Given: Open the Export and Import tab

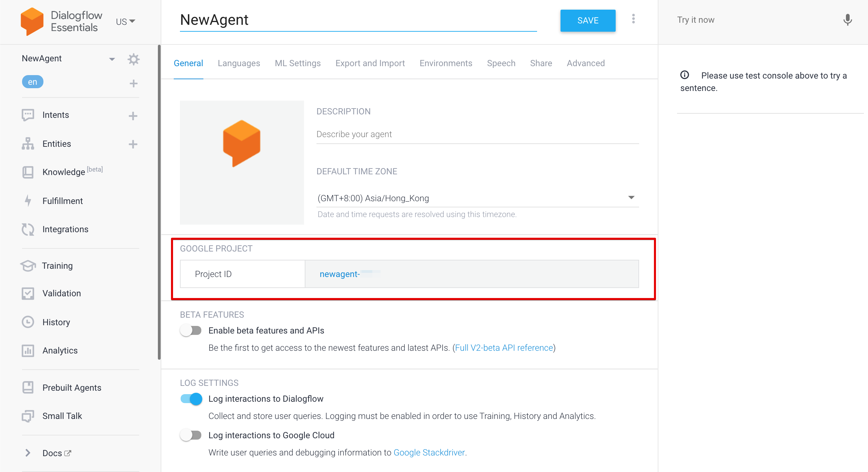Looking at the screenshot, I should [370, 63].
